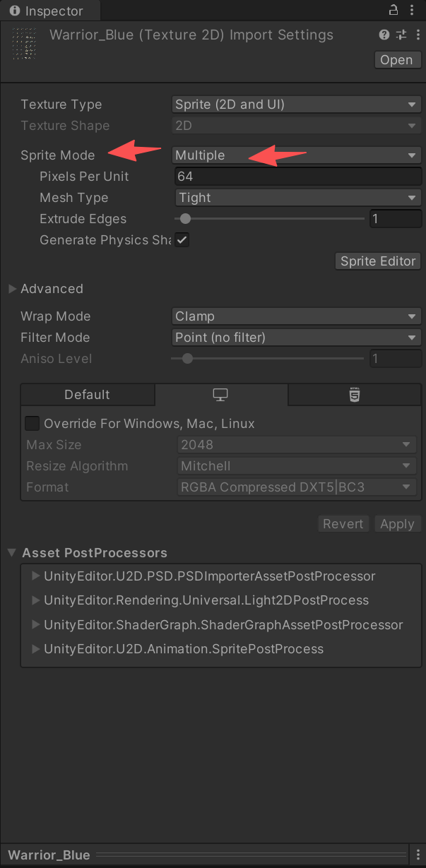Toggle Generate Physics Shape checkbox

(x=182, y=240)
